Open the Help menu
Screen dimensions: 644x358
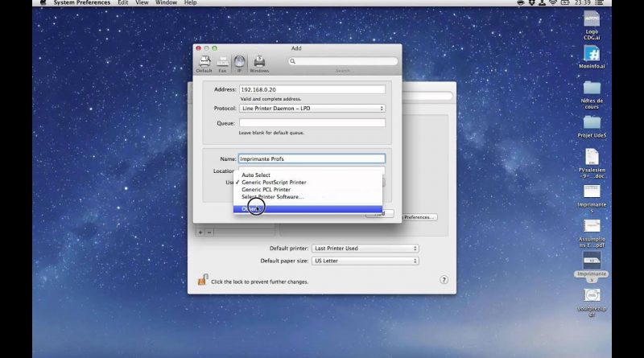point(190,2)
